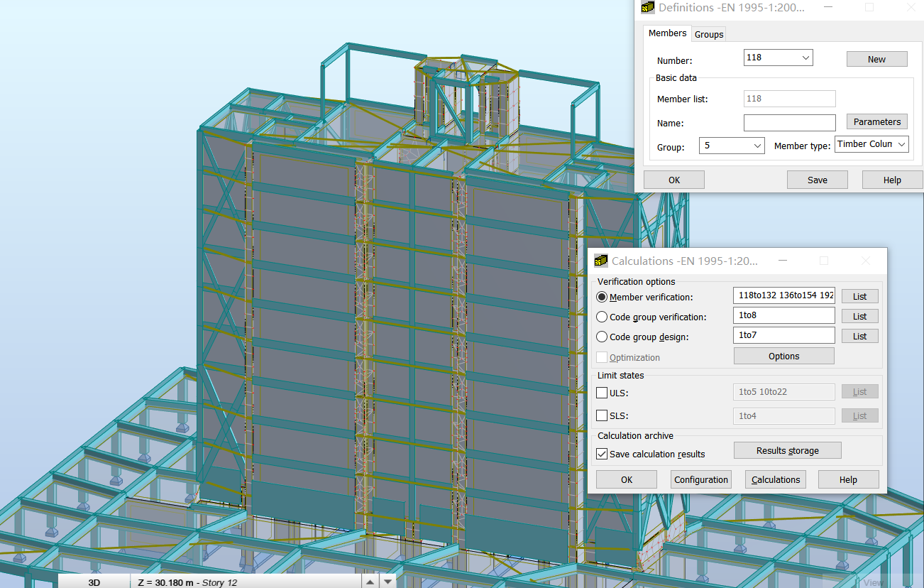Click the Calculations dialog title bar icon
924x588 pixels.
(601, 261)
